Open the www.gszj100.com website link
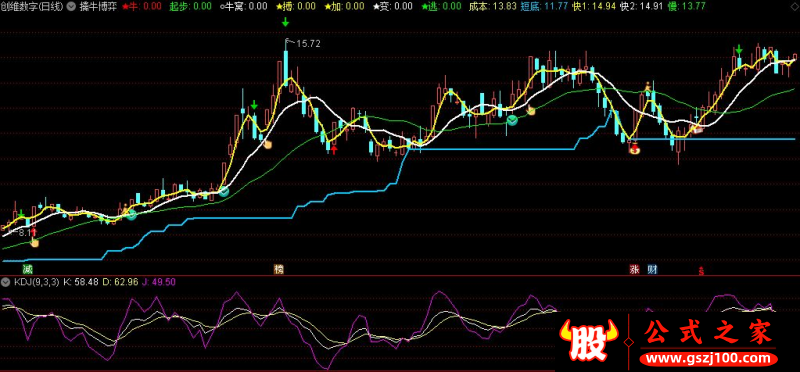The width and height of the screenshot is (800, 372). [707, 358]
